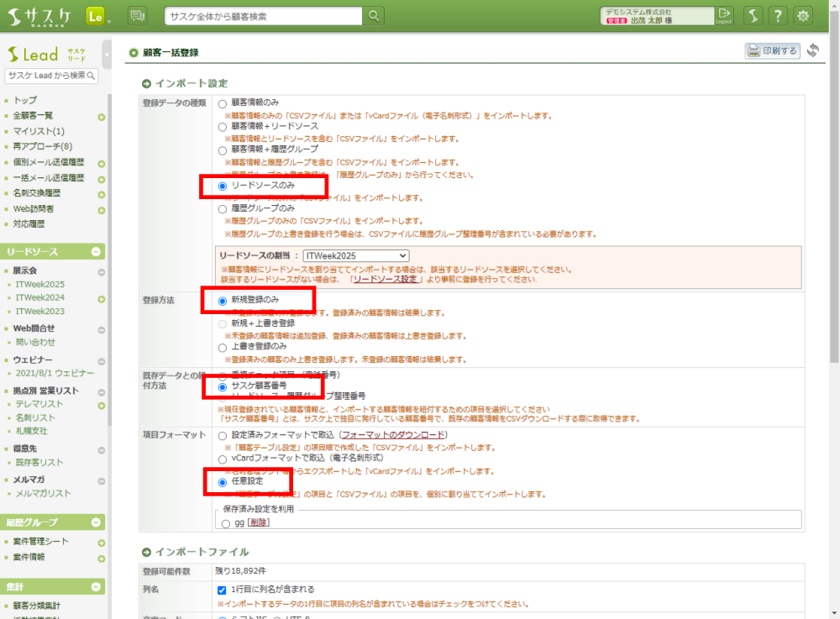Select 履歴グループのみ radio button
Screen dimensions: 840x619
[223, 209]
